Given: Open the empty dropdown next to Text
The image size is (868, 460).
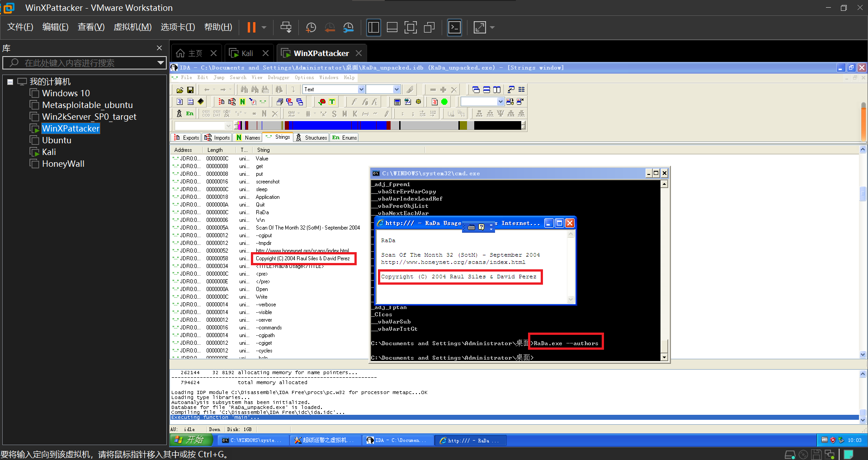Looking at the screenshot, I should 396,89.
